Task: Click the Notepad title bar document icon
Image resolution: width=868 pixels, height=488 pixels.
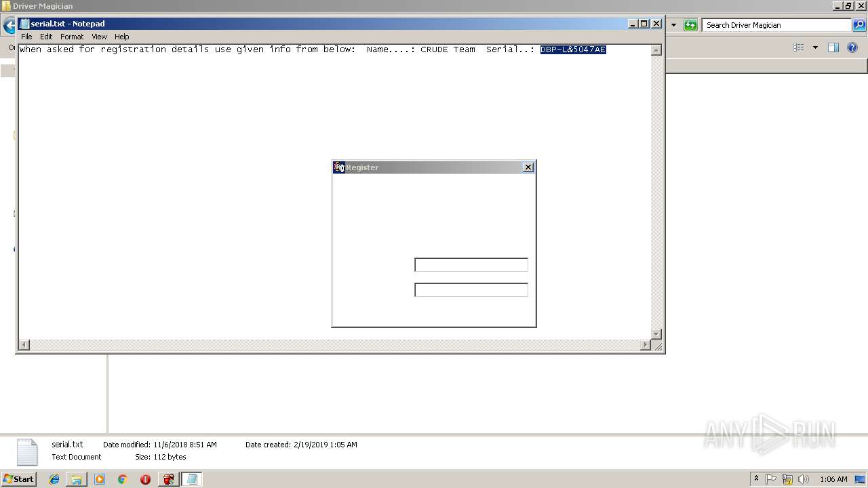Action: pos(25,24)
